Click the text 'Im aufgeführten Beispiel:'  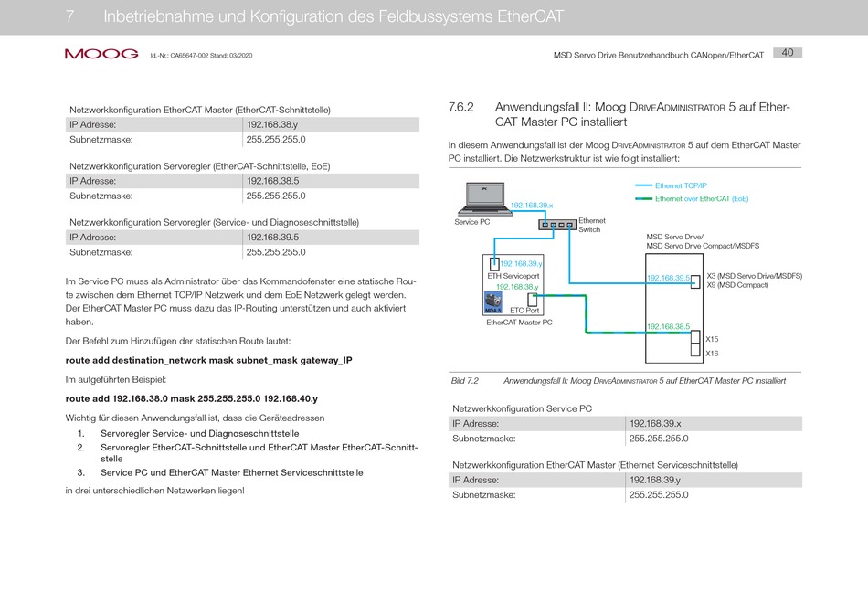coord(116,380)
